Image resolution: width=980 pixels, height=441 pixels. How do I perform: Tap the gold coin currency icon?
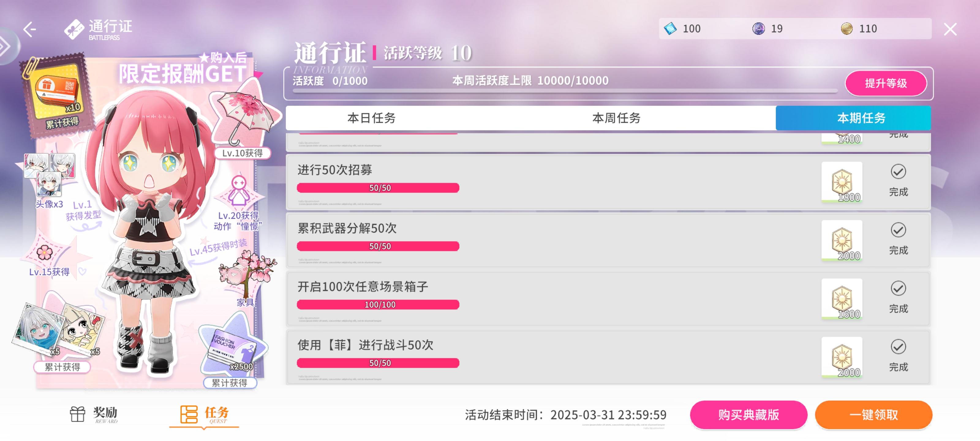coord(846,28)
